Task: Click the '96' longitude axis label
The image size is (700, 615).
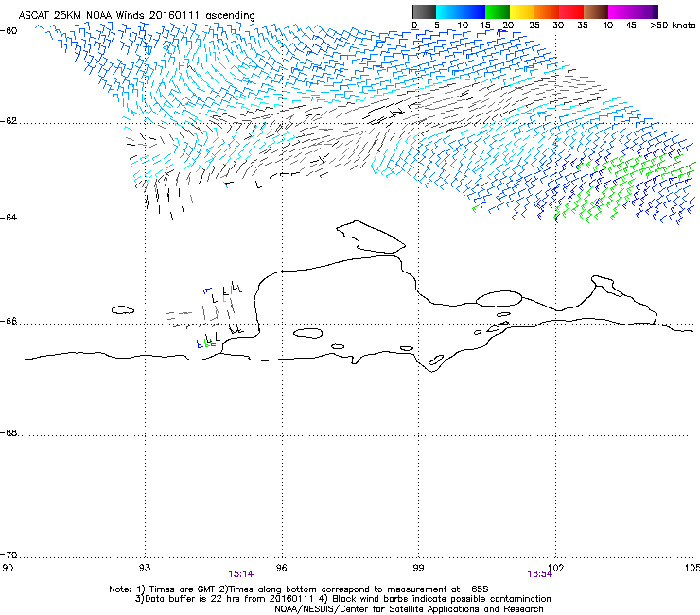Action: (282, 568)
